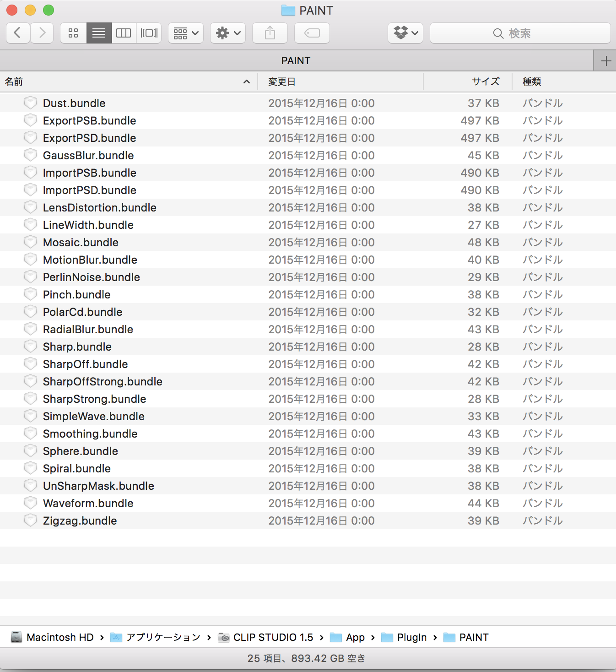Click the edit tags button
This screenshot has width=616, height=672.
312,33
